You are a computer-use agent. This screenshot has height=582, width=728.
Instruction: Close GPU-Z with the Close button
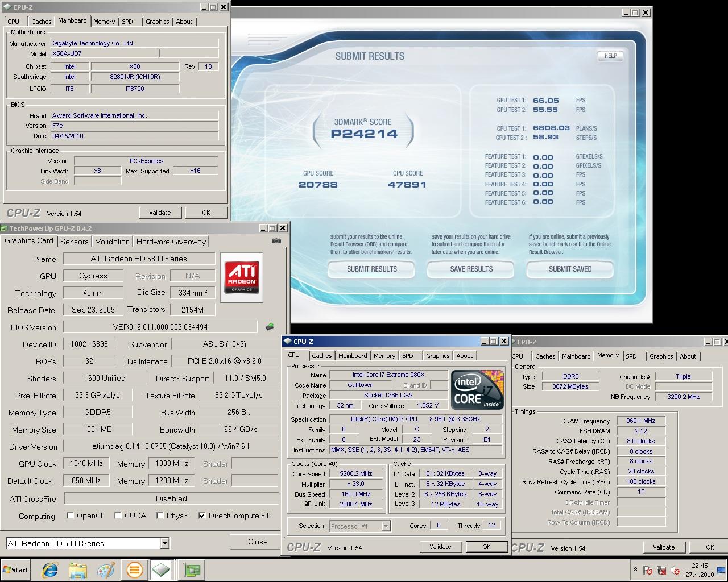point(258,542)
